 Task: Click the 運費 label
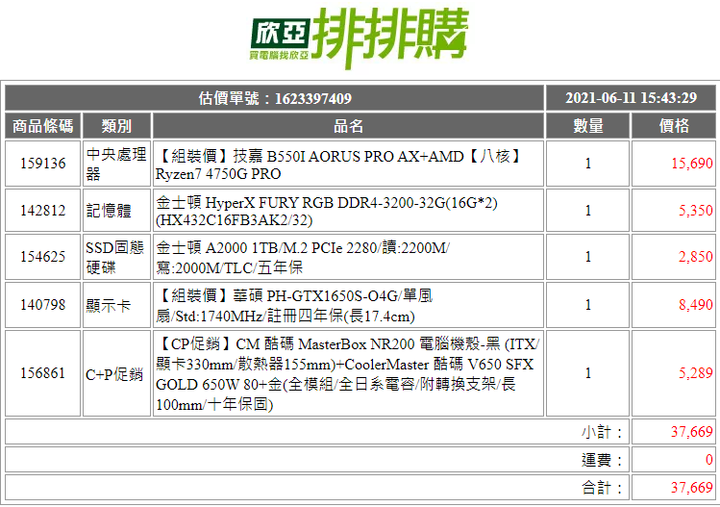602,460
